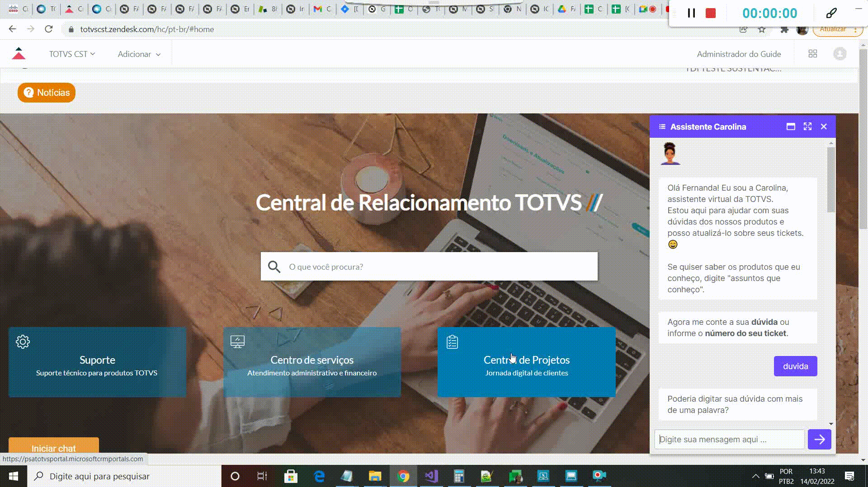Open the Centro de serviços card
868x487 pixels.
tap(312, 362)
